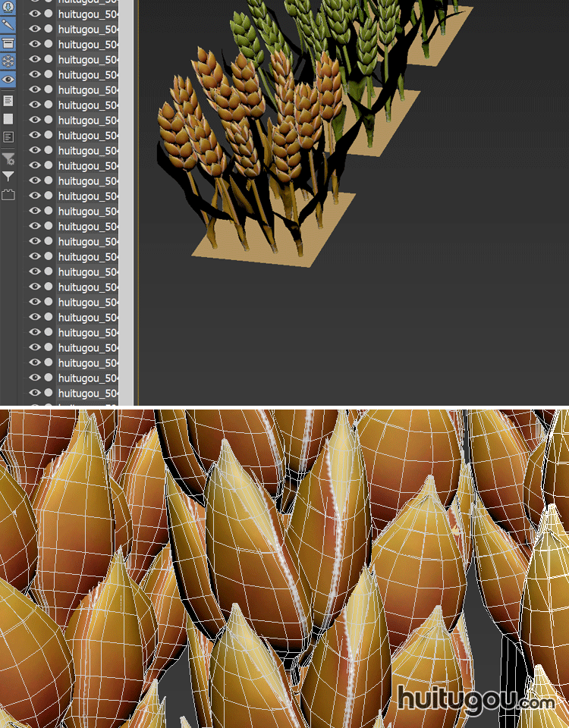Toggle the hidden objects eye filter in toolbar
Viewport: 569px width, 728px height.
click(x=8, y=79)
